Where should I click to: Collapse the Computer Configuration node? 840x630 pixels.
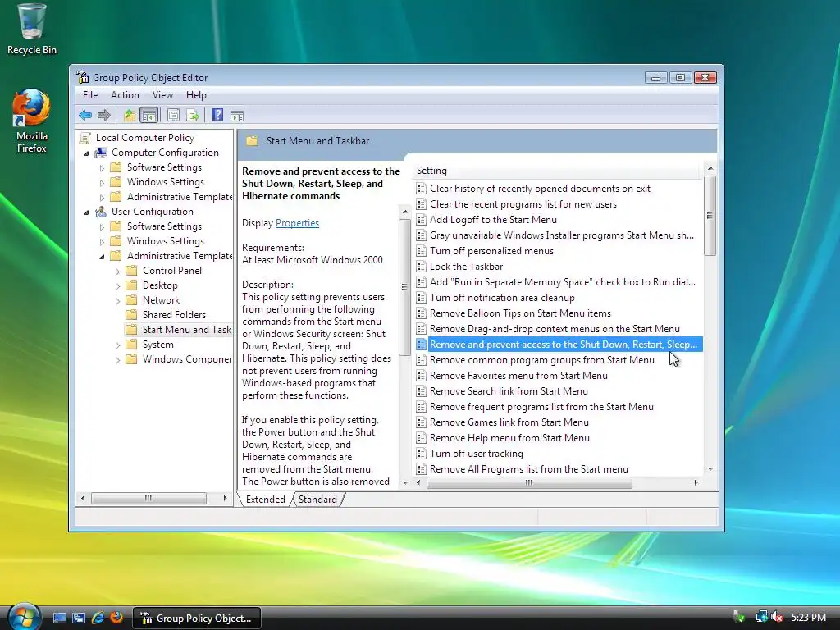tap(86, 153)
